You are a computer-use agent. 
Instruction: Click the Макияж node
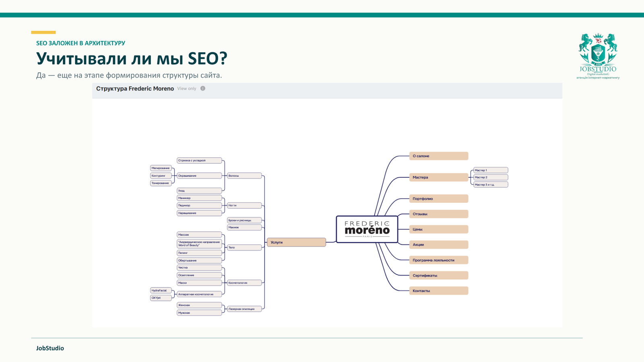click(x=244, y=228)
